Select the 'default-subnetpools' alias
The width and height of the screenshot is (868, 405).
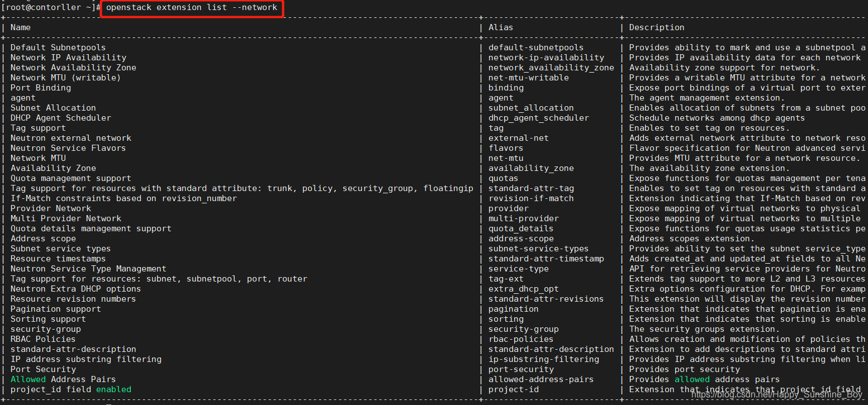tap(536, 47)
